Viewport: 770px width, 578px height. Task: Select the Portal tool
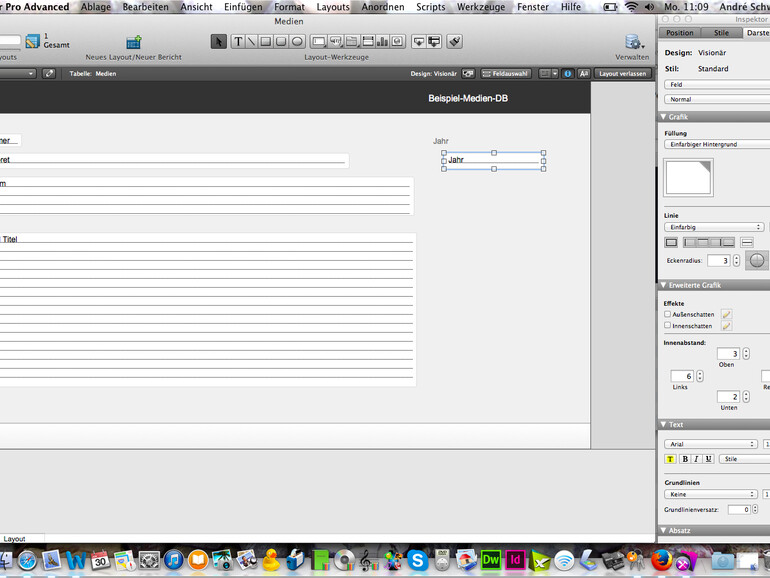[367, 42]
